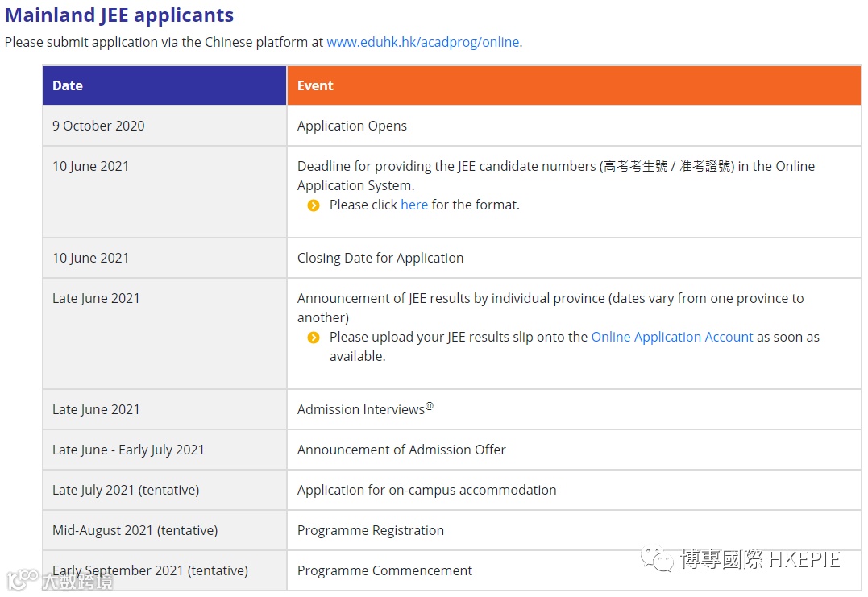
Task: Select the 'Late June - Early July 2021' cell
Action: click(128, 450)
